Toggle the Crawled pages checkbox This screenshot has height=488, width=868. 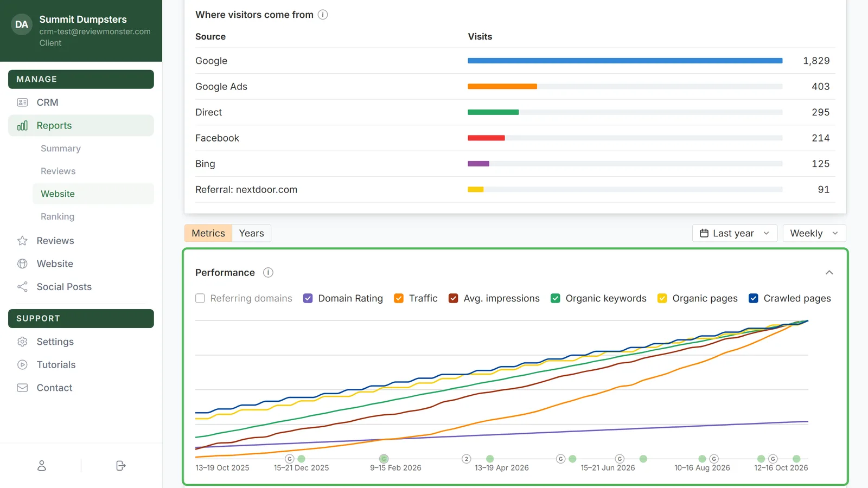[754, 298]
